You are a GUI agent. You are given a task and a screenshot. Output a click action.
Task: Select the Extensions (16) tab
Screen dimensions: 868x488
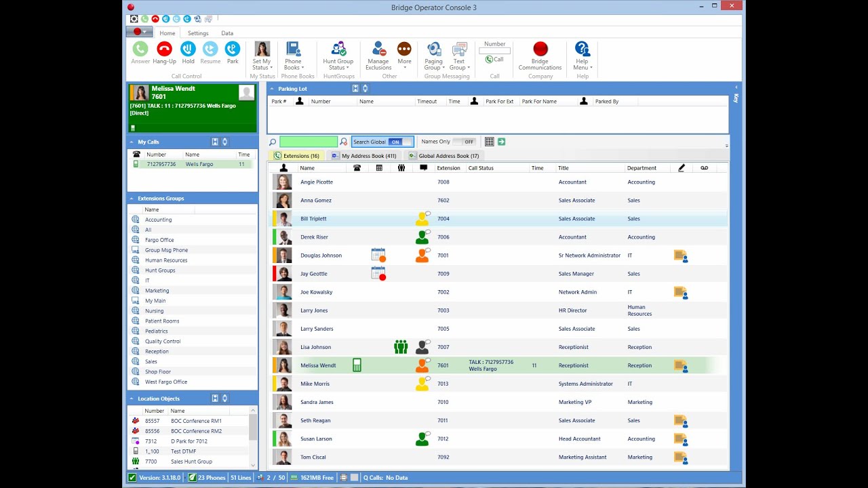click(296, 156)
